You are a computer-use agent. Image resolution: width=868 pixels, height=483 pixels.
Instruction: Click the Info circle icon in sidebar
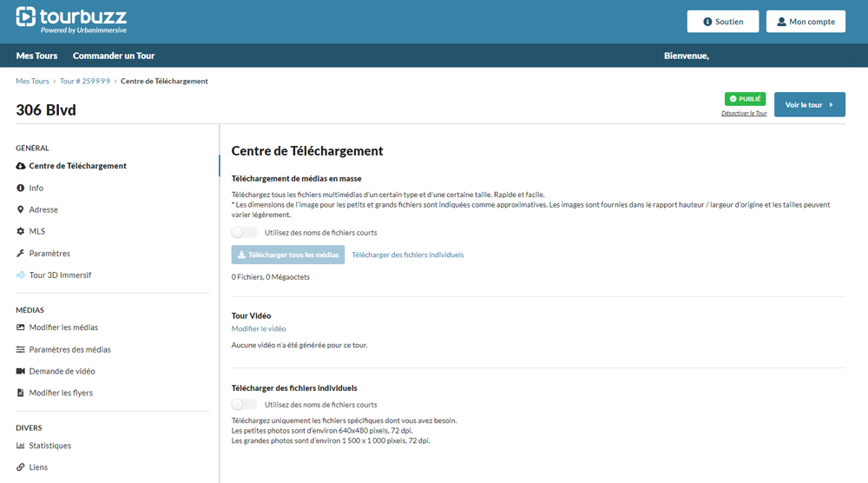tap(21, 188)
